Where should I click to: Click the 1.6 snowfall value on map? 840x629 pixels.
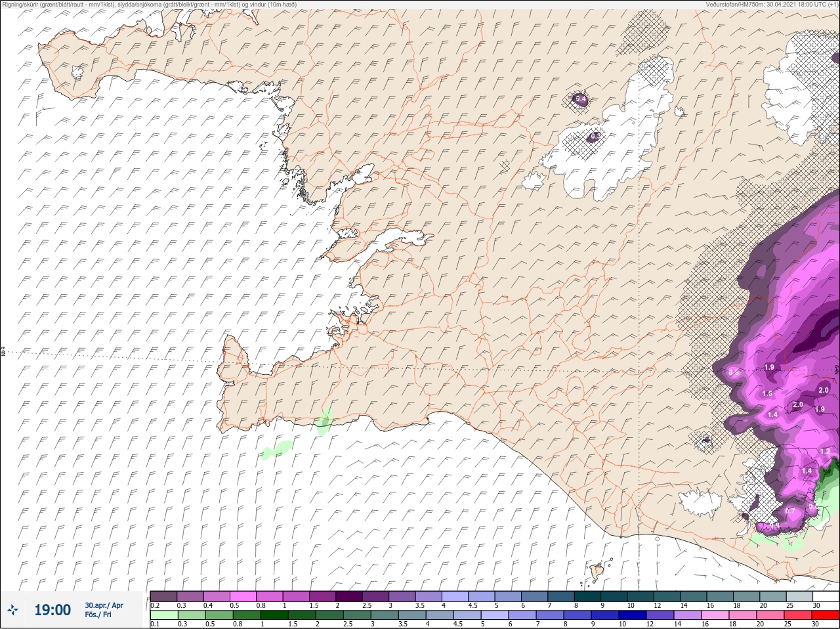pyautogui.click(x=767, y=393)
